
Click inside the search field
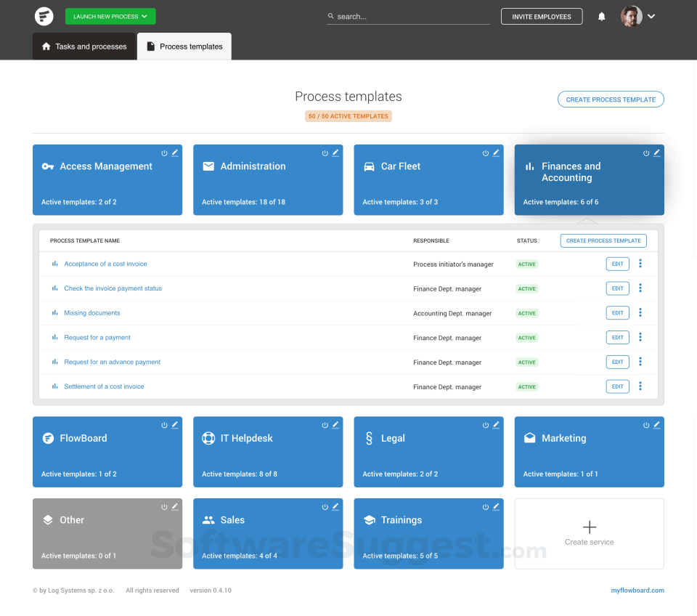(407, 15)
